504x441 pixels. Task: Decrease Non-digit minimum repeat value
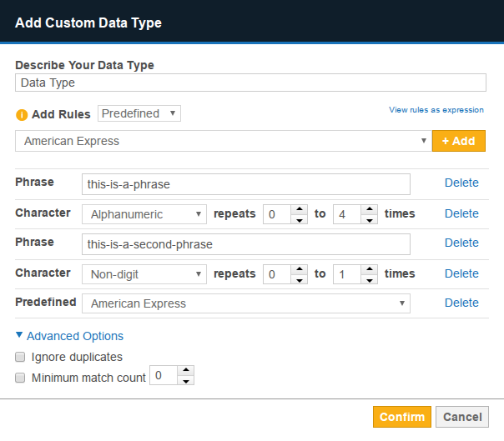click(x=299, y=278)
